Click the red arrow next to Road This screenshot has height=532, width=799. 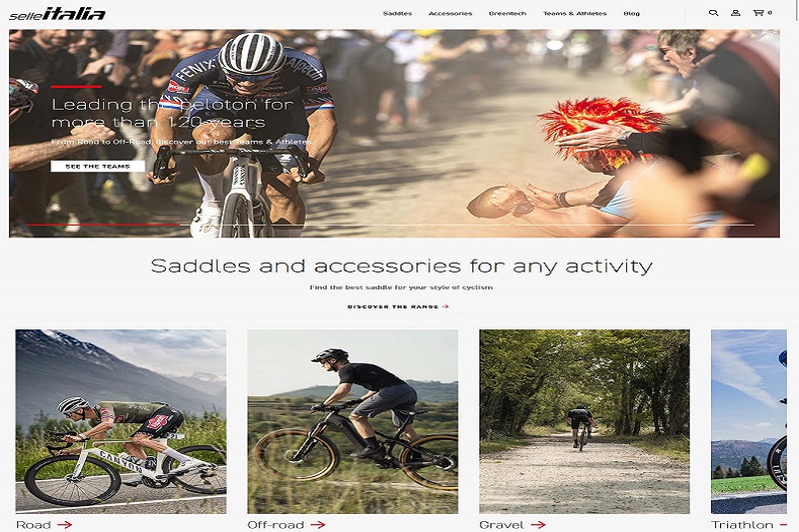[x=65, y=524]
